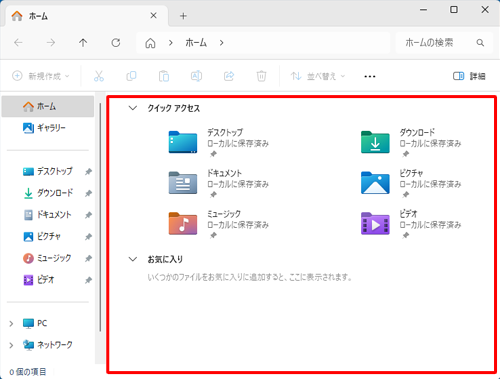
Task: Select ネットワーク in the navigation pane
Action: pyautogui.click(x=48, y=345)
